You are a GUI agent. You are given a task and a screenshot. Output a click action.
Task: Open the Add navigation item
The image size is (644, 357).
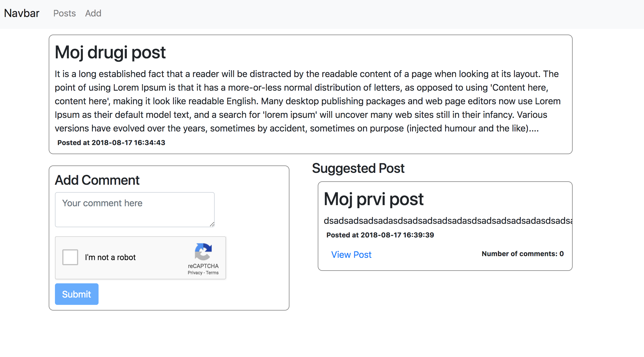[93, 13]
